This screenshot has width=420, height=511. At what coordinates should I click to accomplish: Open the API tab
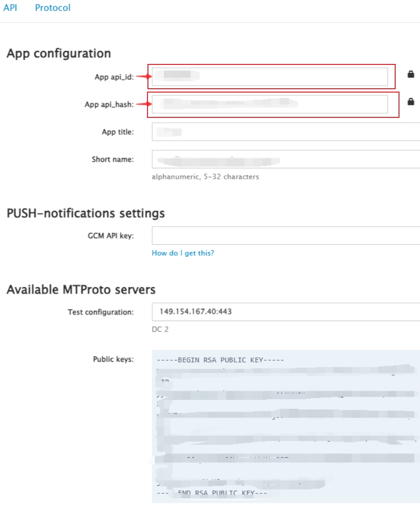click(x=10, y=8)
